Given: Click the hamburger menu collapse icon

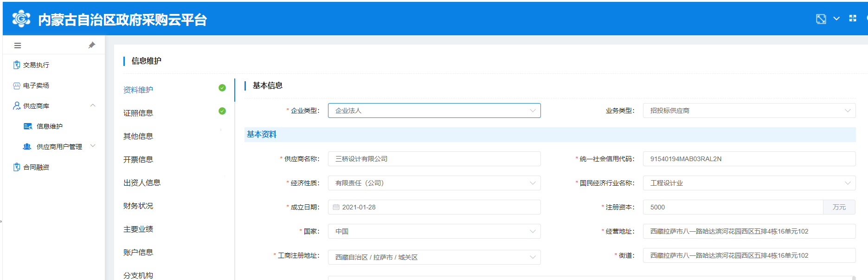Looking at the screenshot, I should pos(18,46).
